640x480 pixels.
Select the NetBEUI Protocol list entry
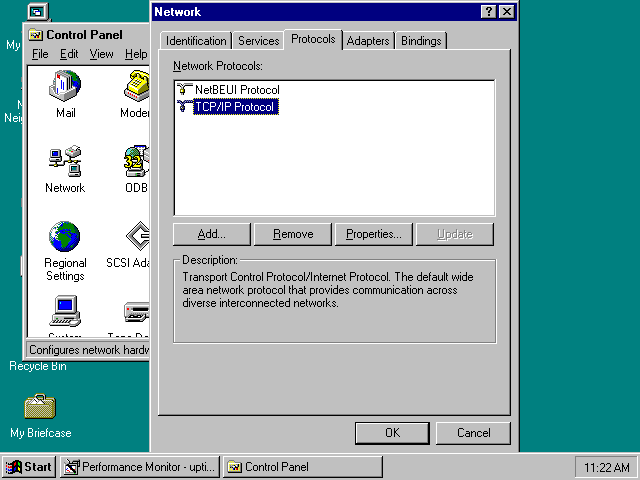click(x=237, y=90)
